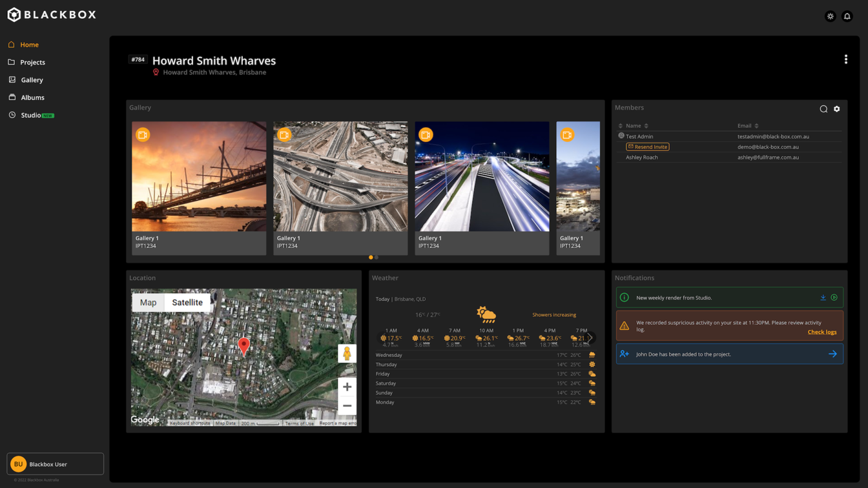Open the night highway gallery thumbnail
The height and width of the screenshot is (488, 868).
pos(482,176)
